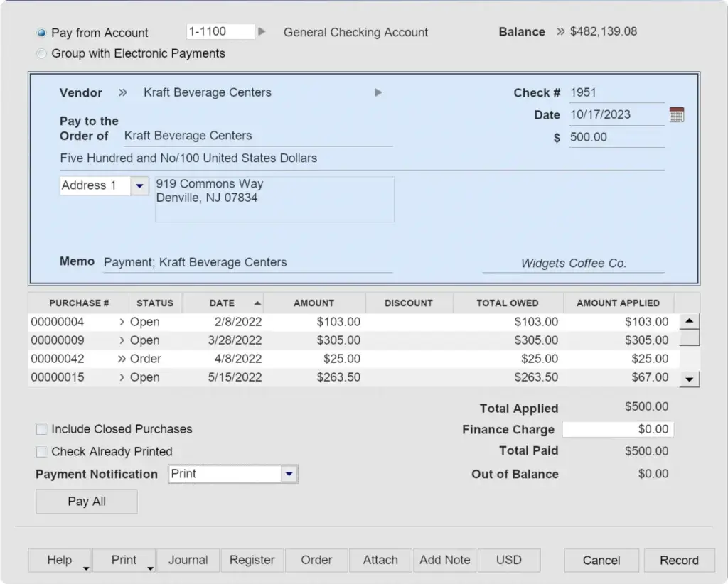This screenshot has width=728, height=584.
Task: Click Amount Applied $25.00 cell
Action: [650, 359]
